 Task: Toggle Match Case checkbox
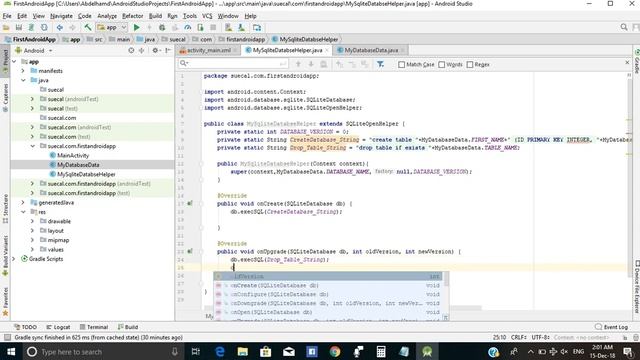point(402,64)
